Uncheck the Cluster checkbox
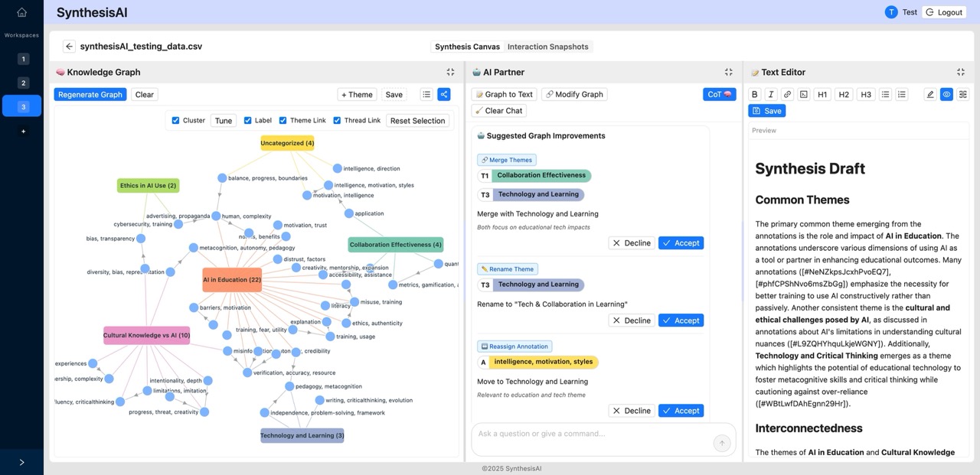 [x=175, y=120]
